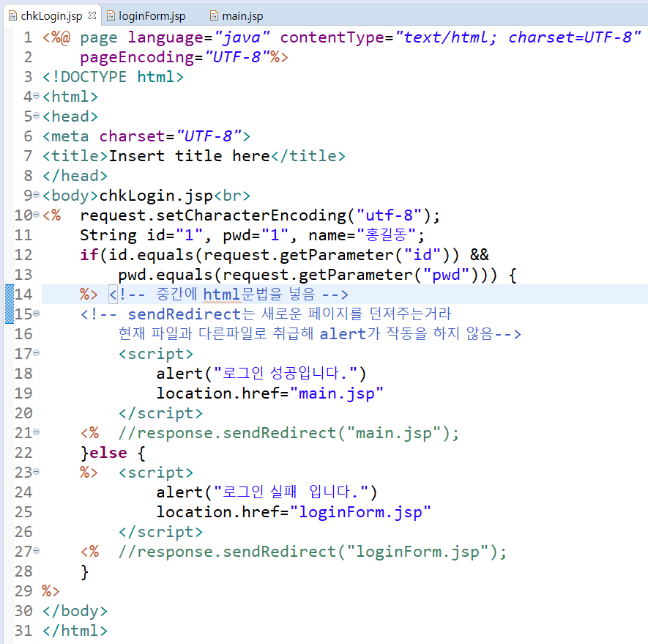Click the 'Insert title here' text
Image resolution: width=648 pixels, height=644 pixels.
click(189, 156)
